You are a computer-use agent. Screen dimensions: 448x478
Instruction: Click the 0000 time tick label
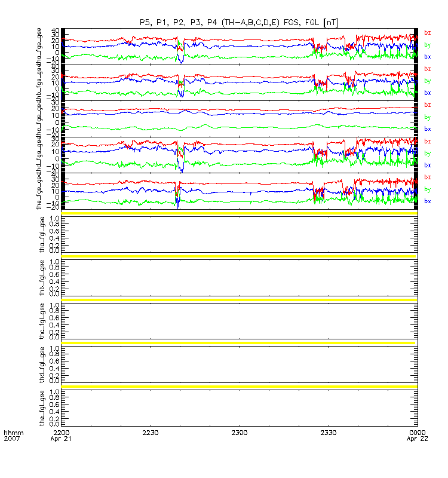pos(417,433)
